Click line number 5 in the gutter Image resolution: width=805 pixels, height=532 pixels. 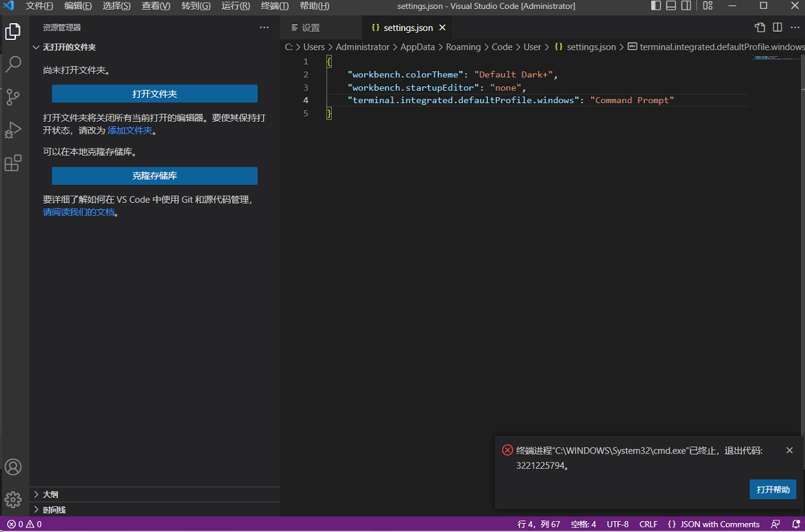(306, 113)
